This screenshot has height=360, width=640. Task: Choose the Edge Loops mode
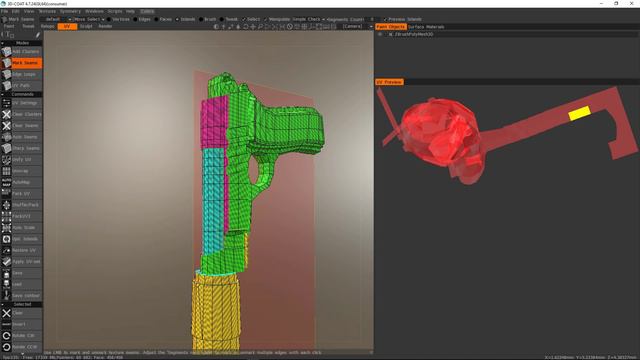click(x=22, y=74)
